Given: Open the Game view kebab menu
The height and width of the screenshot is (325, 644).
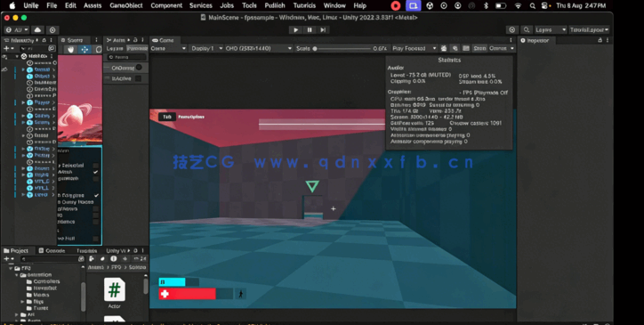Looking at the screenshot, I should point(511,40).
